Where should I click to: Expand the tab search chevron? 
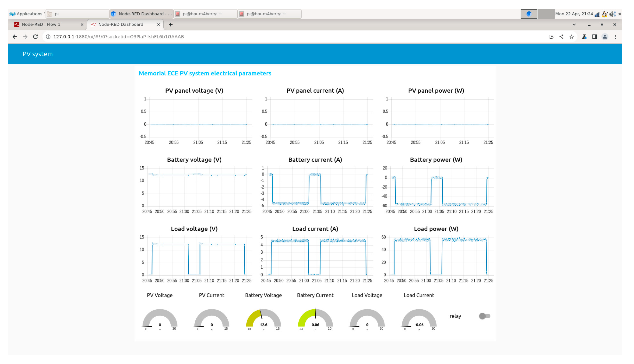pyautogui.click(x=574, y=24)
